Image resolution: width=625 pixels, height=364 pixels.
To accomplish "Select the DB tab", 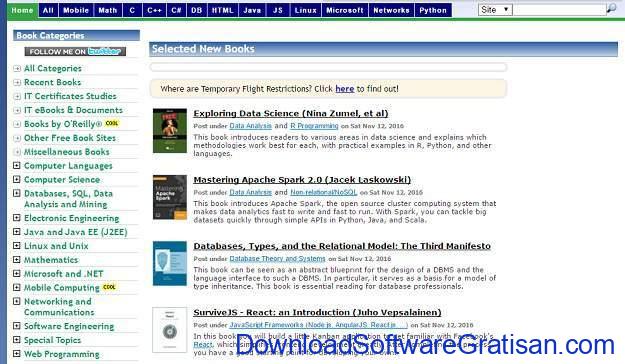I will click(197, 10).
